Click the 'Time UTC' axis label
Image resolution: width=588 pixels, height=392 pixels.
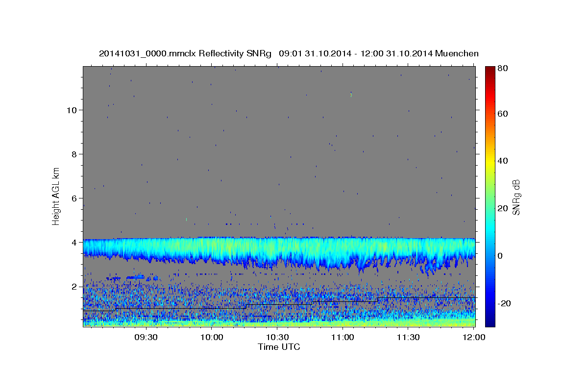[279, 347]
